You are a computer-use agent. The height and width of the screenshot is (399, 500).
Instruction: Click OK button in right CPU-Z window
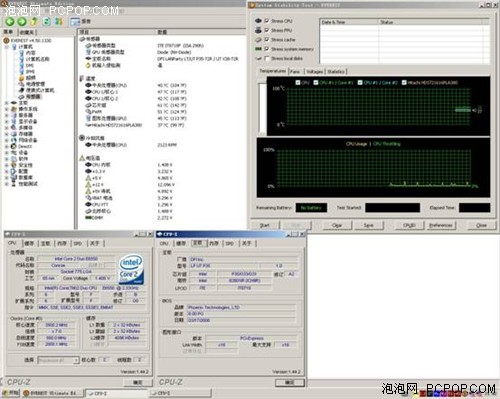click(x=290, y=383)
